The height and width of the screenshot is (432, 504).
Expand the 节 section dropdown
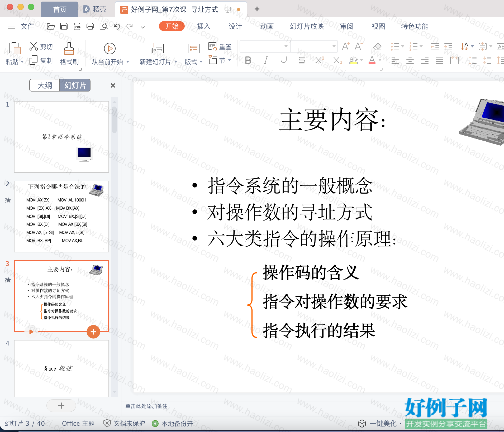(x=230, y=60)
